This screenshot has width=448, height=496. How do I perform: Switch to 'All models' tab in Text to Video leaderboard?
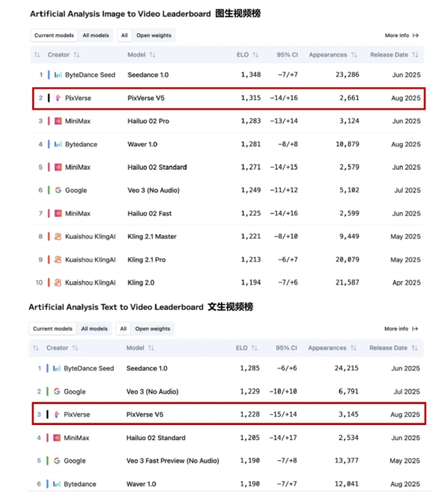coord(94,329)
